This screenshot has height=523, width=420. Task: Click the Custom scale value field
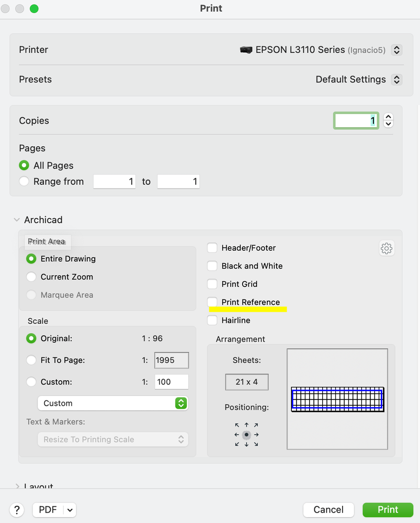click(x=172, y=382)
